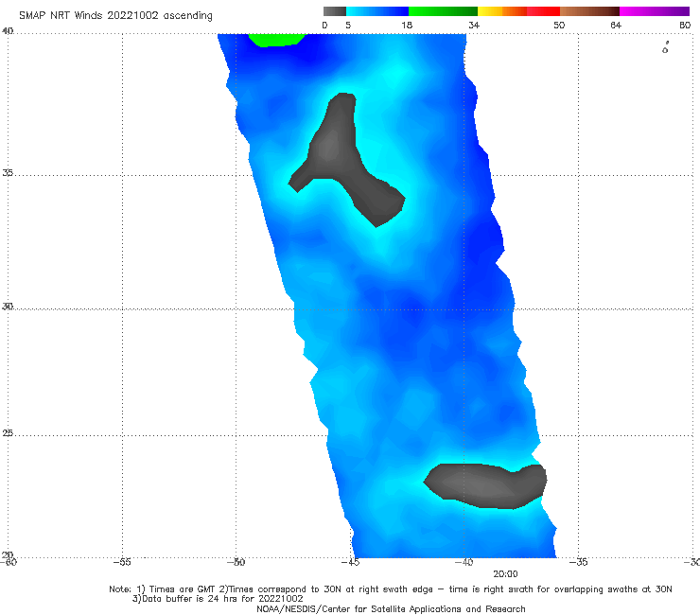
Task: Click the longitude label '-50'
Action: coord(236,562)
